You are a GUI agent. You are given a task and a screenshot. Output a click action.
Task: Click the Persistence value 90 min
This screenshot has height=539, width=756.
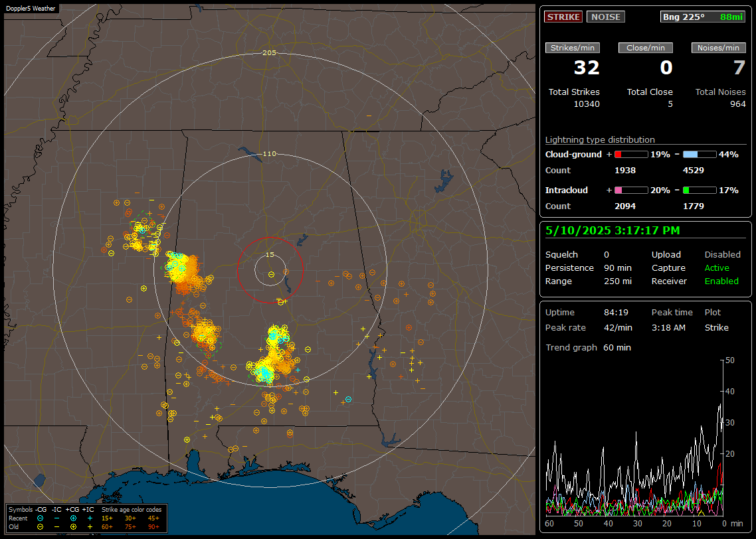(x=618, y=268)
